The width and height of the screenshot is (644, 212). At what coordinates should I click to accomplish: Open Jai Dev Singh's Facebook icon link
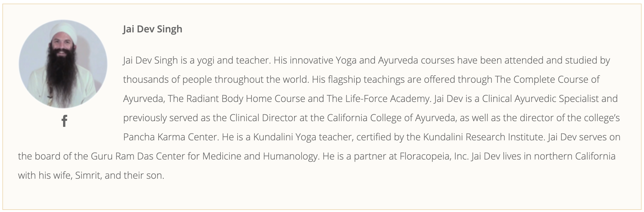pyautogui.click(x=64, y=121)
